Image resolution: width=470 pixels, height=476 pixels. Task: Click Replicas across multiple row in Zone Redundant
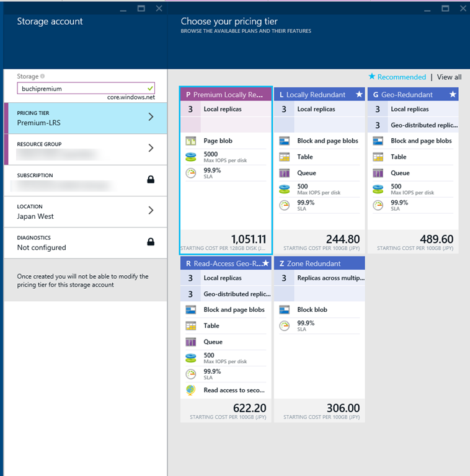pos(319,278)
